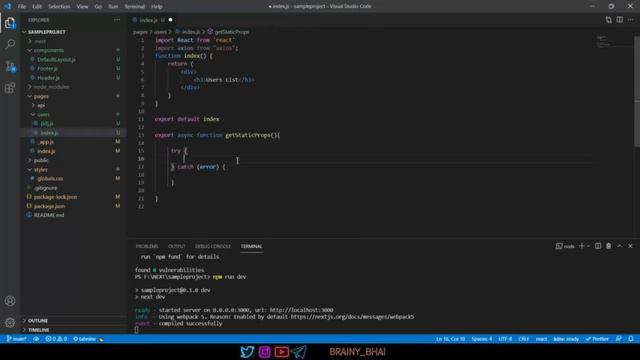Open the View menu

(x=82, y=7)
